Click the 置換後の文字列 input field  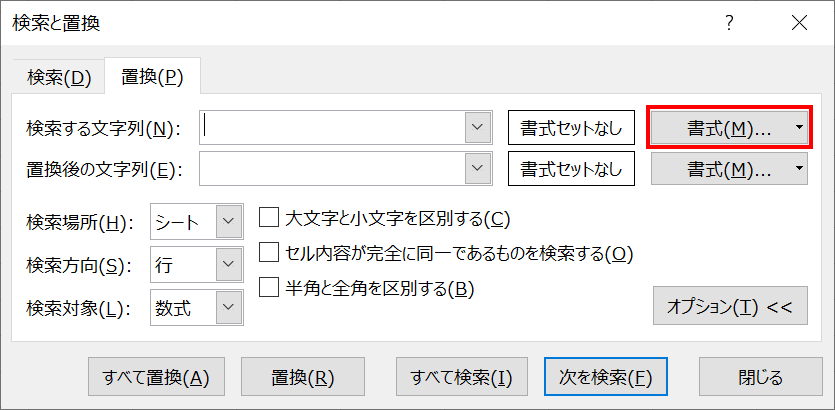pyautogui.click(x=332, y=169)
